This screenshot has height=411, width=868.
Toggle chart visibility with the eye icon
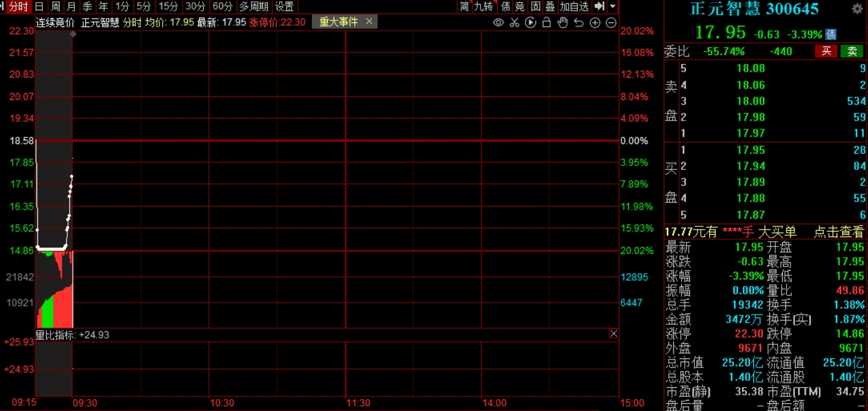point(498,22)
